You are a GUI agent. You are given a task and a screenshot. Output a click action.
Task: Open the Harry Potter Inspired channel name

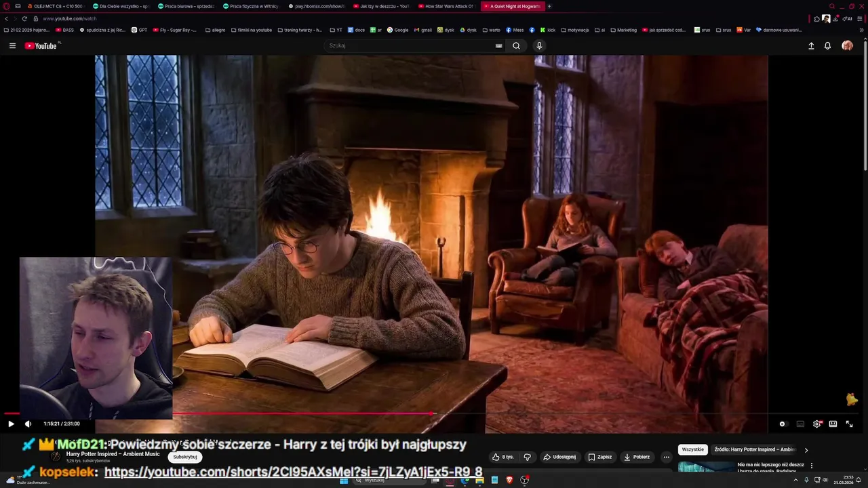113,453
